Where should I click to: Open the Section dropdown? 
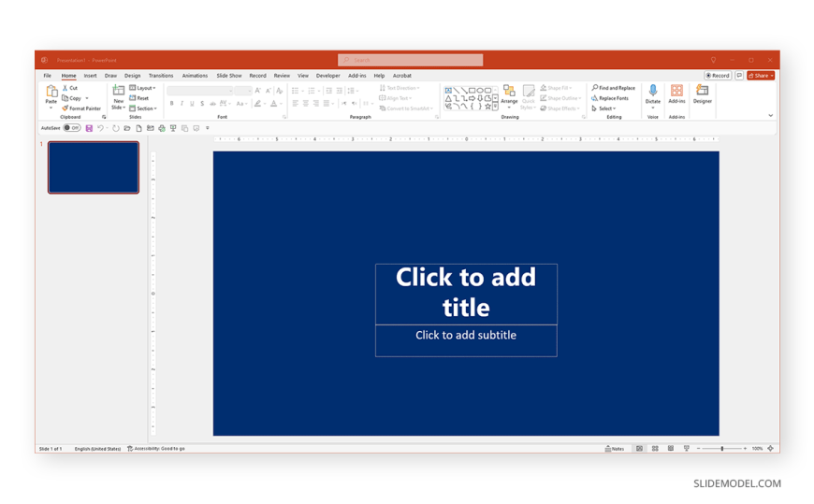pyautogui.click(x=143, y=108)
